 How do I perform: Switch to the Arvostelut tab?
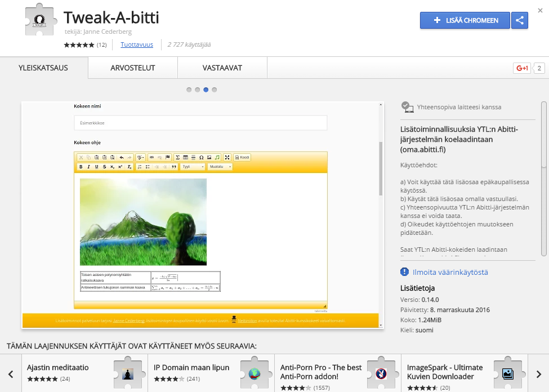(x=133, y=68)
